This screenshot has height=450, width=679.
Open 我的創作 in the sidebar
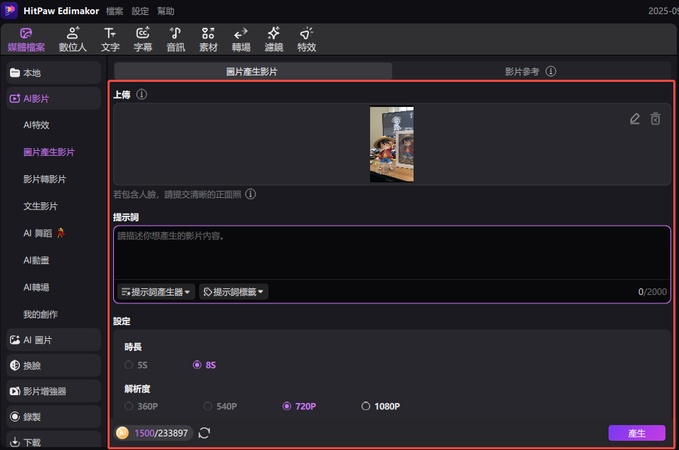tap(40, 314)
